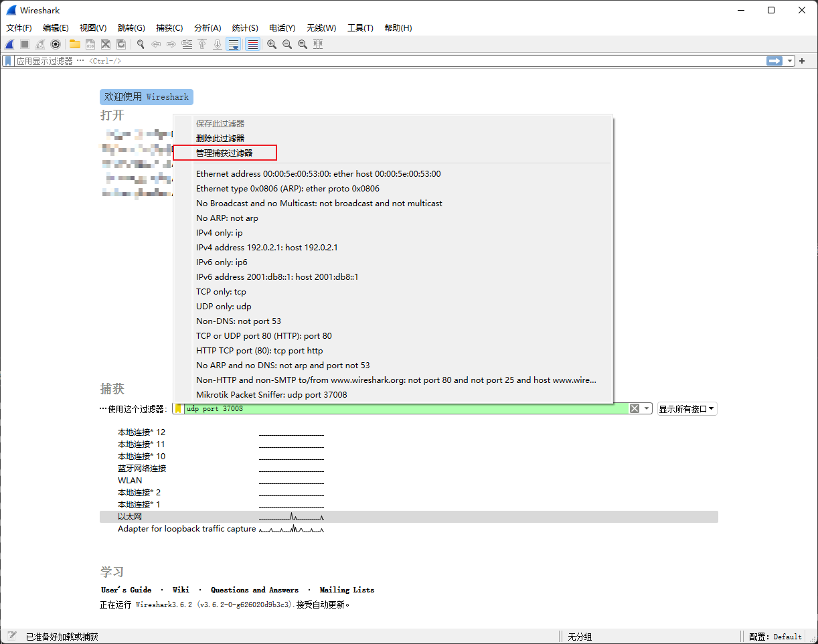Open the 分析(A) menu

coord(208,28)
